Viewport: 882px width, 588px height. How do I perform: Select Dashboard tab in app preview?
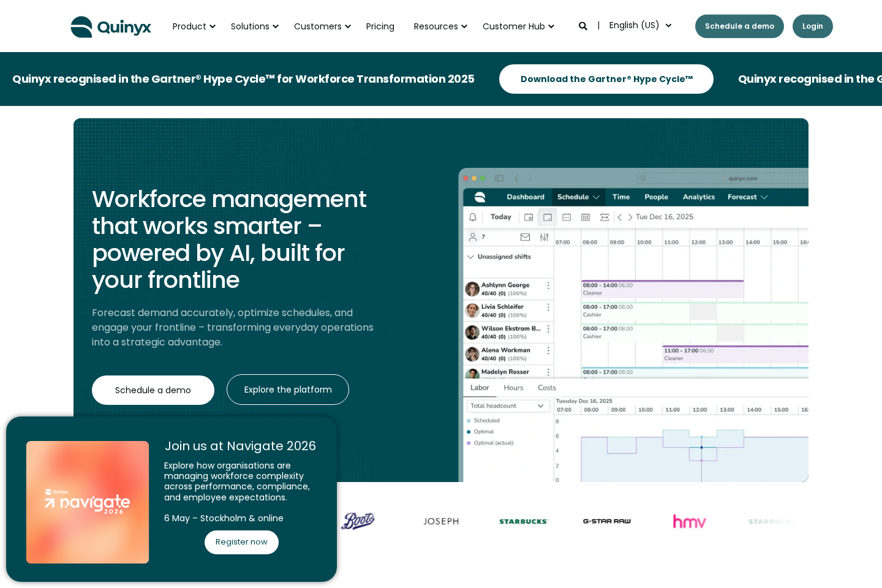point(526,197)
